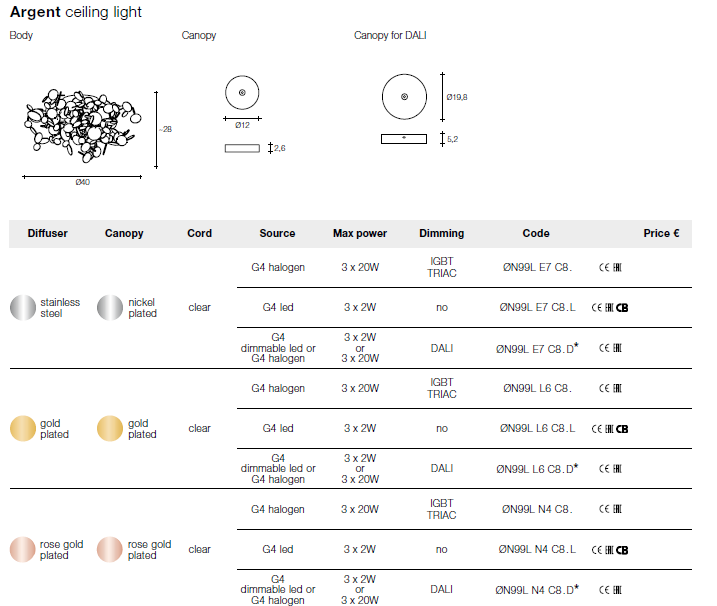Click 'no' dimming in ØN99L N4 C8.L row
717x606 pixels.
442,549
